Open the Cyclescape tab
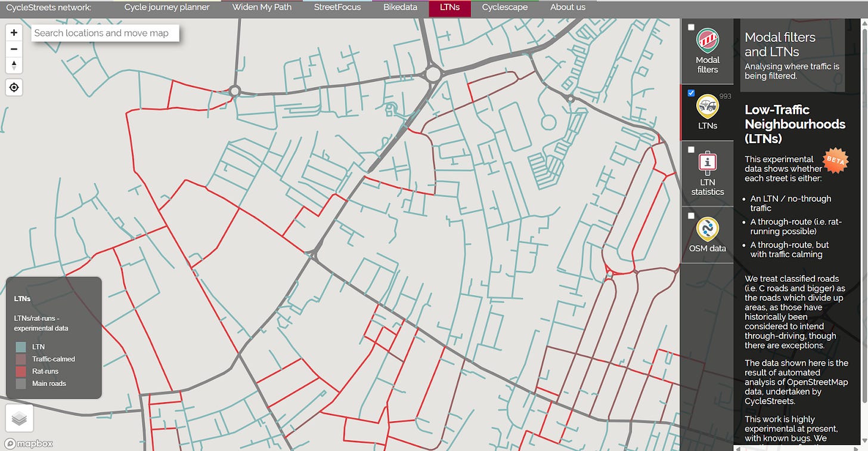This screenshot has height=451, width=868. tap(505, 8)
